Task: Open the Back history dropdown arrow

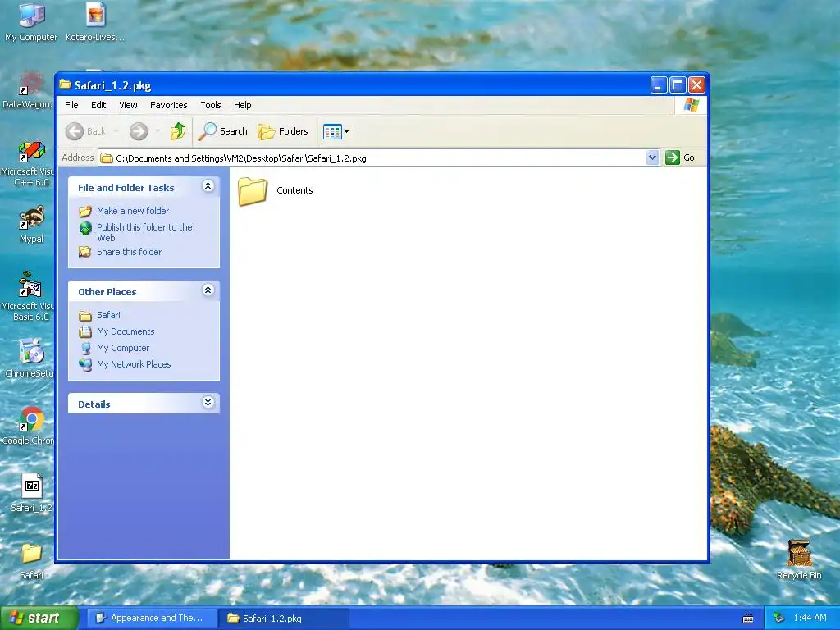Action: [x=116, y=131]
